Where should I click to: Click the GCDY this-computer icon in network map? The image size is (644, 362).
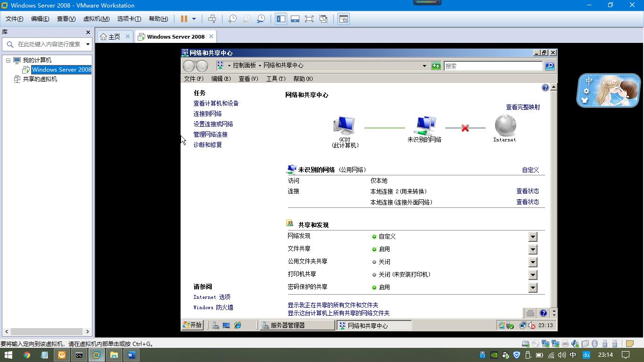coord(344,126)
